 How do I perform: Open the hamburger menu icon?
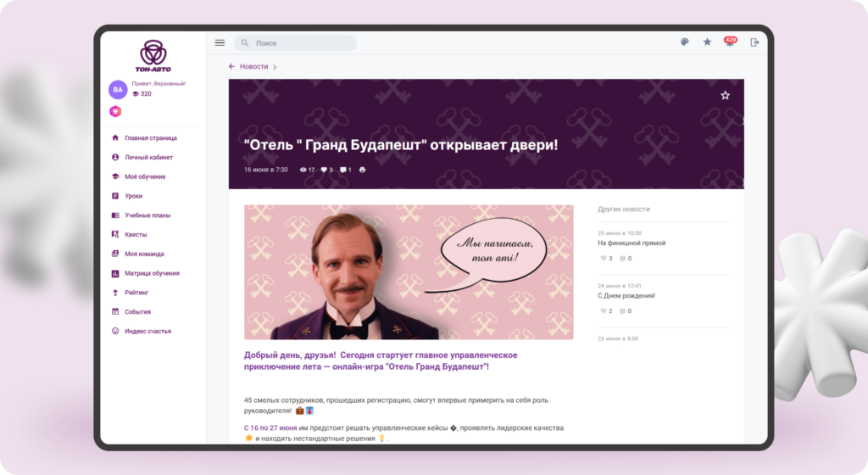(220, 42)
